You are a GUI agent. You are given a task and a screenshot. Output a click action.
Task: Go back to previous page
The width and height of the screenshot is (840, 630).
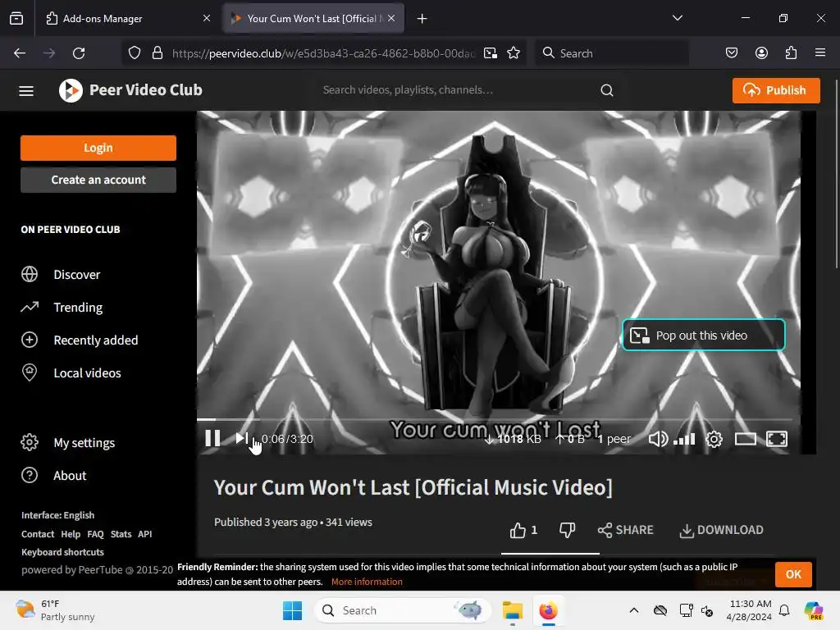pyautogui.click(x=20, y=53)
